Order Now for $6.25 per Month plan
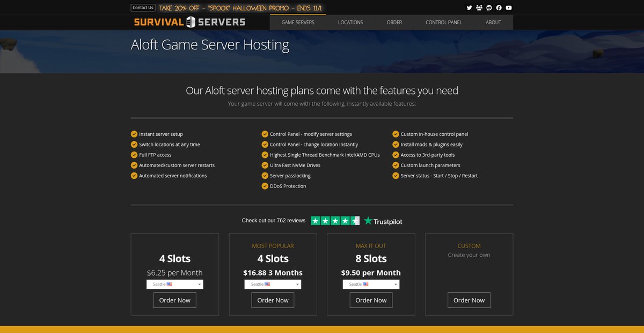 [x=175, y=300]
